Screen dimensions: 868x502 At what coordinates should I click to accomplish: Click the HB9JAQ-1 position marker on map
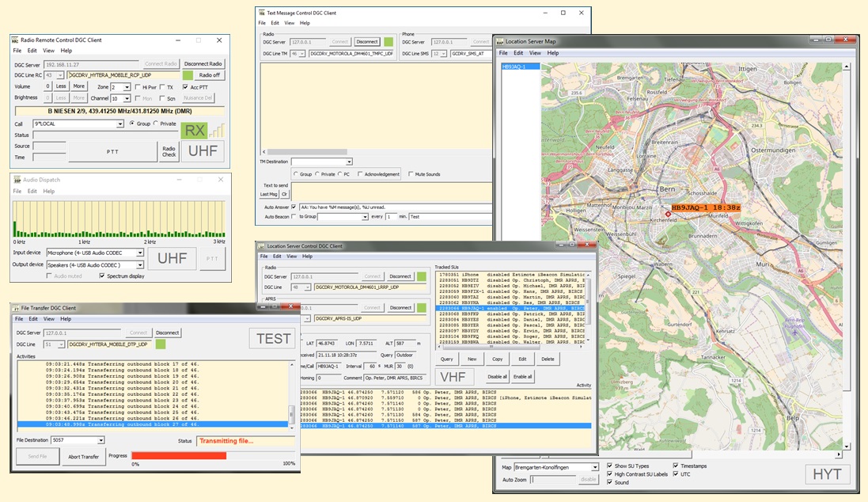(x=668, y=214)
